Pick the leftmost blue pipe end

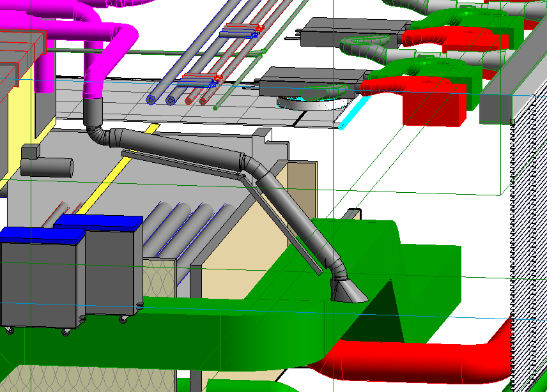point(151,100)
